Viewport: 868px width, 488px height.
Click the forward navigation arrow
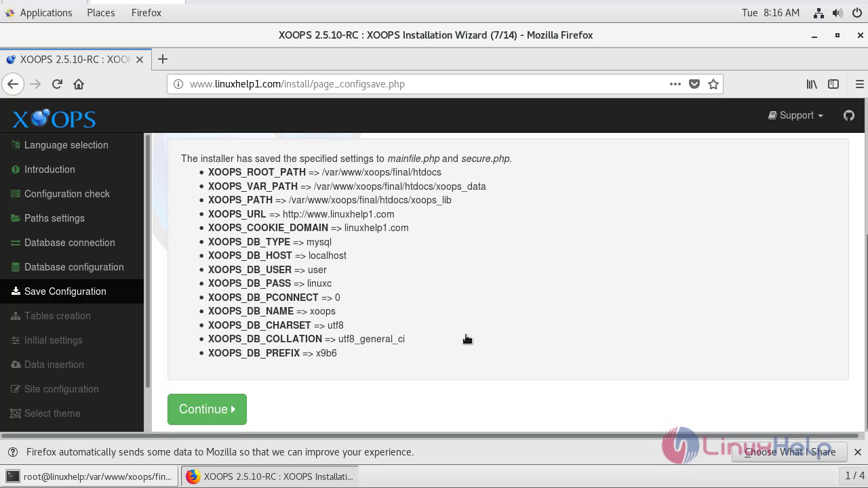pos(35,84)
